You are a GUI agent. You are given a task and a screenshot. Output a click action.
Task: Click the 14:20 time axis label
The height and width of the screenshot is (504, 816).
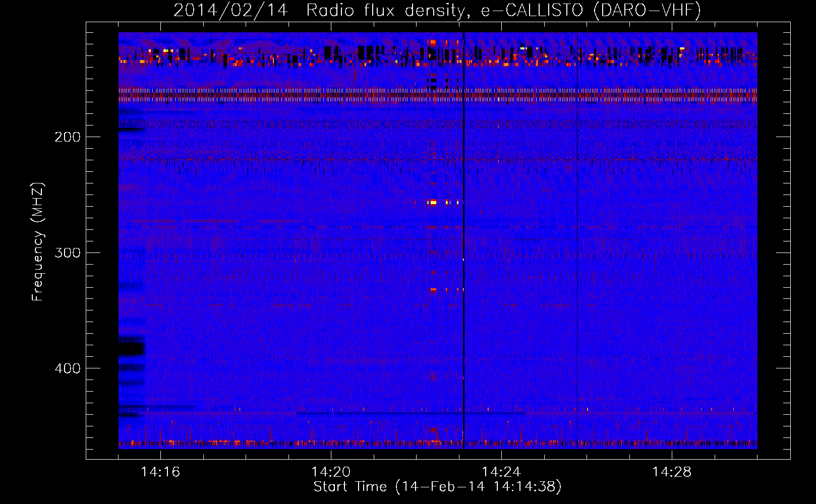click(331, 472)
